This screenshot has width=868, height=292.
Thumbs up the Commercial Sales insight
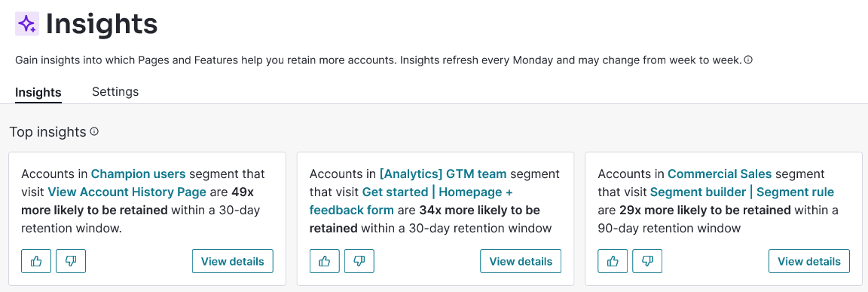click(613, 261)
